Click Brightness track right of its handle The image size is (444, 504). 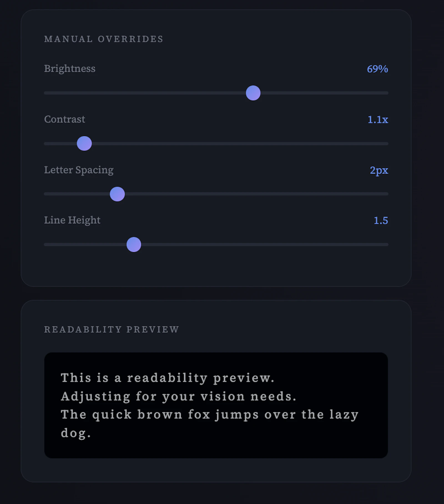pos(324,93)
